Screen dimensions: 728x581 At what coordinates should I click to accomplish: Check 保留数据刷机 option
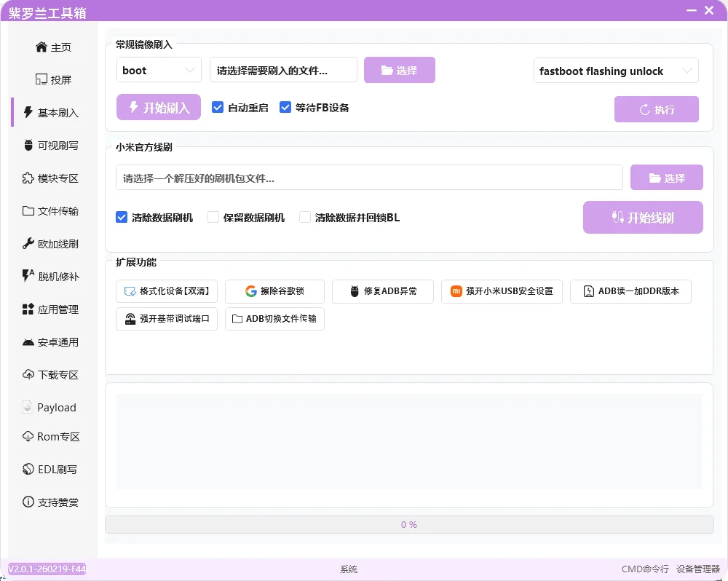point(213,217)
